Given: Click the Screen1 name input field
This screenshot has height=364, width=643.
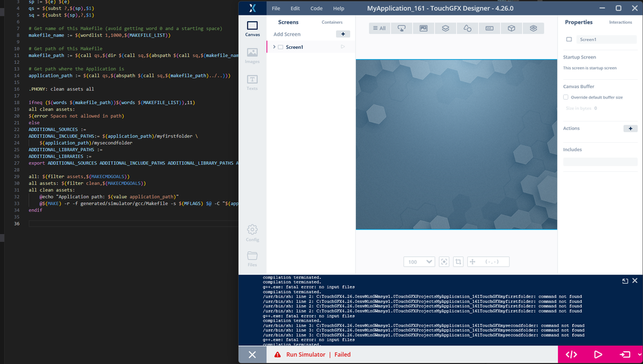Looking at the screenshot, I should click(606, 40).
